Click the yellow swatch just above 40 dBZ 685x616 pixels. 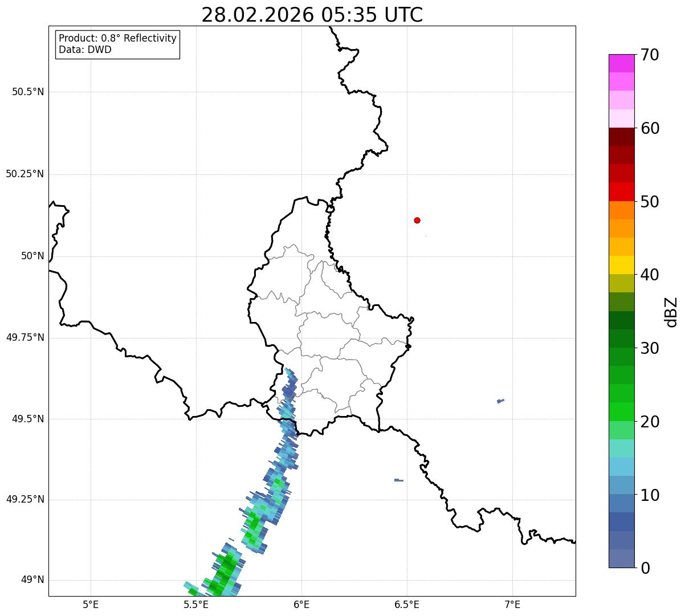[x=621, y=265]
